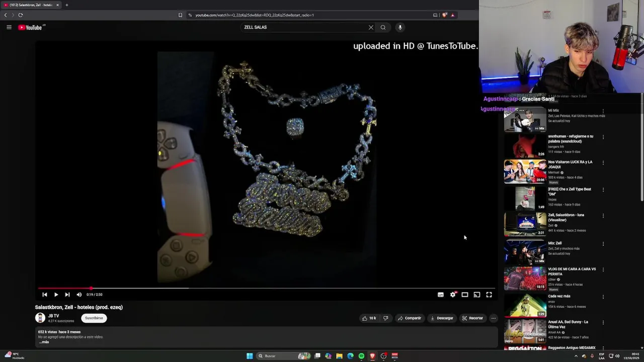The width and height of the screenshot is (644, 362).
Task: Open Mi Mix playlist thumbnail
Action: pos(525,120)
